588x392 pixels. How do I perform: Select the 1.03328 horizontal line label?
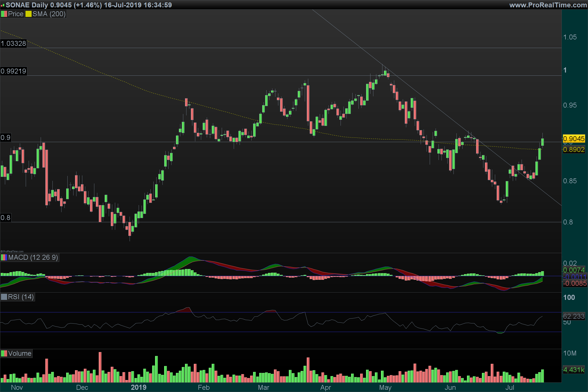[x=13, y=44]
